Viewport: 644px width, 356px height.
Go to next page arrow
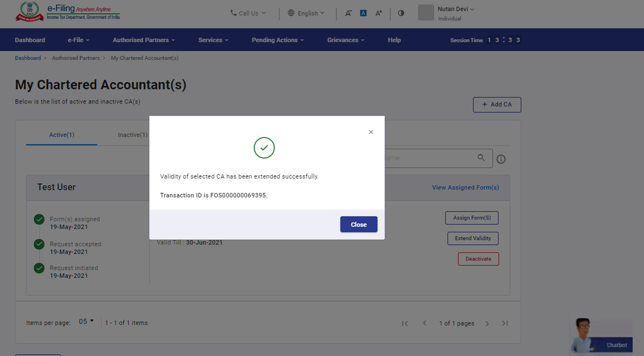tap(487, 323)
